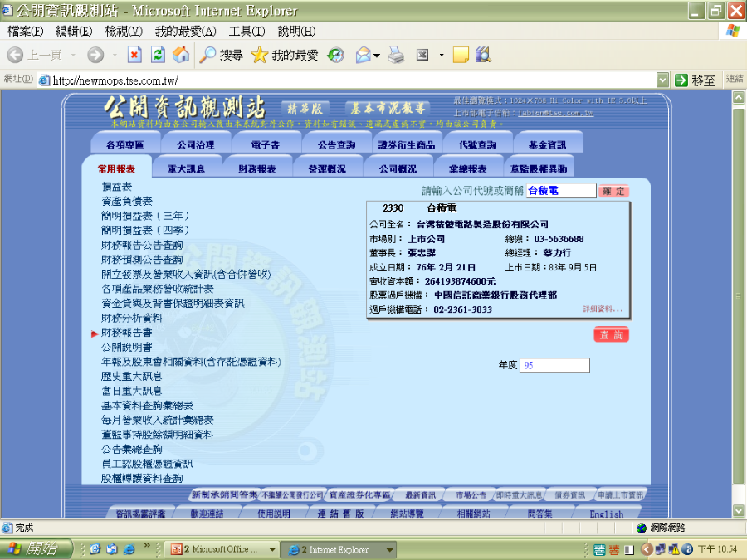Open the 詳細資料 details link
The image size is (747, 560).
(603, 309)
